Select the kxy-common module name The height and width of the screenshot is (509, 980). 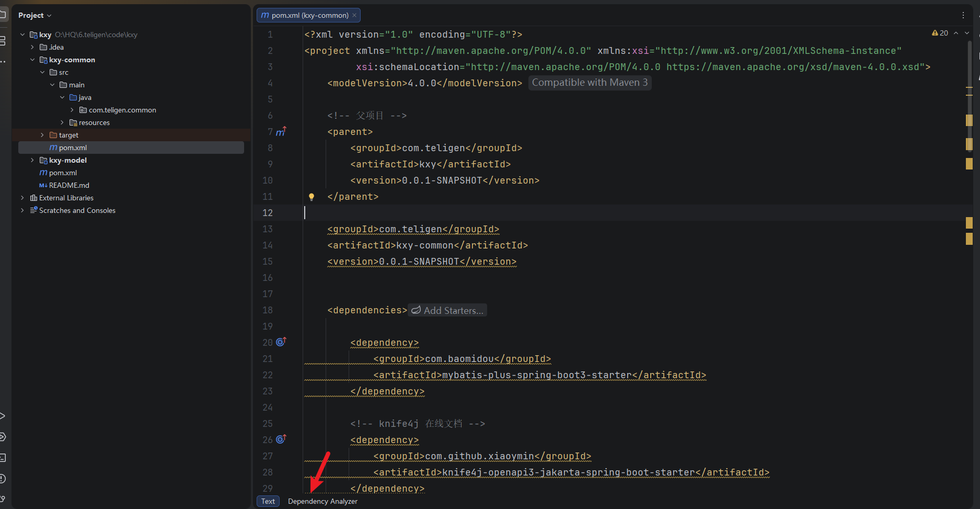[72, 60]
